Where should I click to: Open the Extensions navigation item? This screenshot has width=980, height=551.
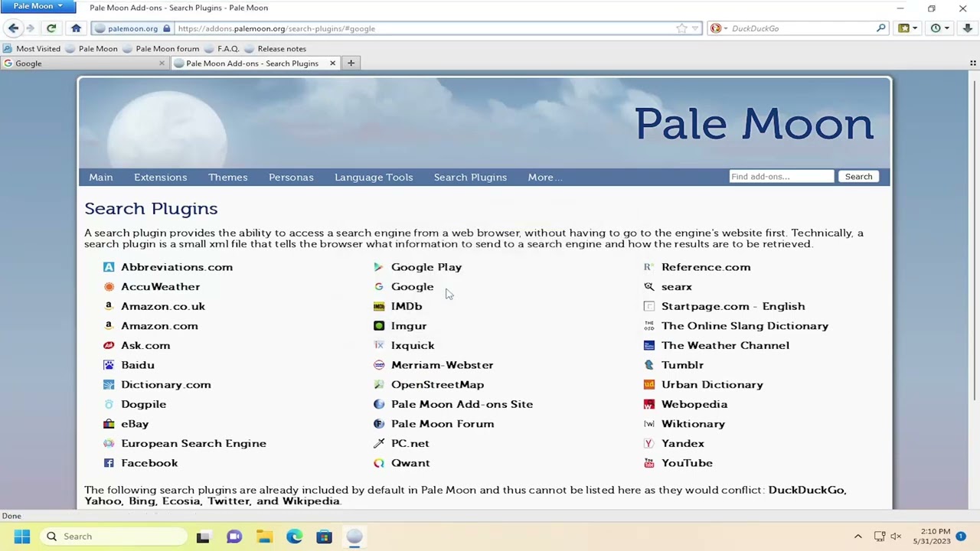160,178
